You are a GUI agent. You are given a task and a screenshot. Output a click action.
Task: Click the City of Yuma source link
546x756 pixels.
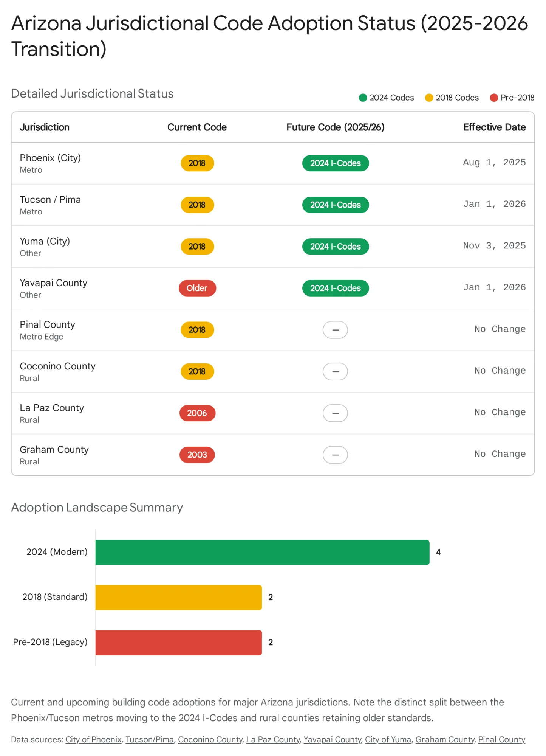pyautogui.click(x=388, y=739)
